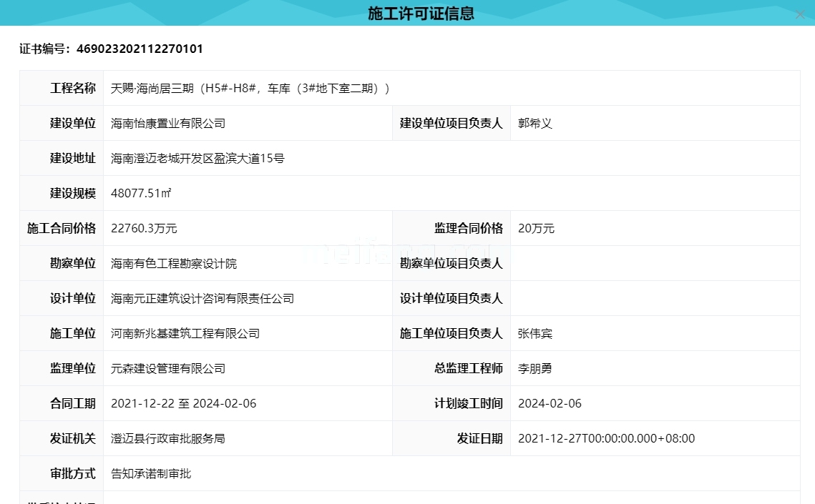Click the 建设单位项目负责人 label
Screen dimensions: 815x504
(x=452, y=124)
